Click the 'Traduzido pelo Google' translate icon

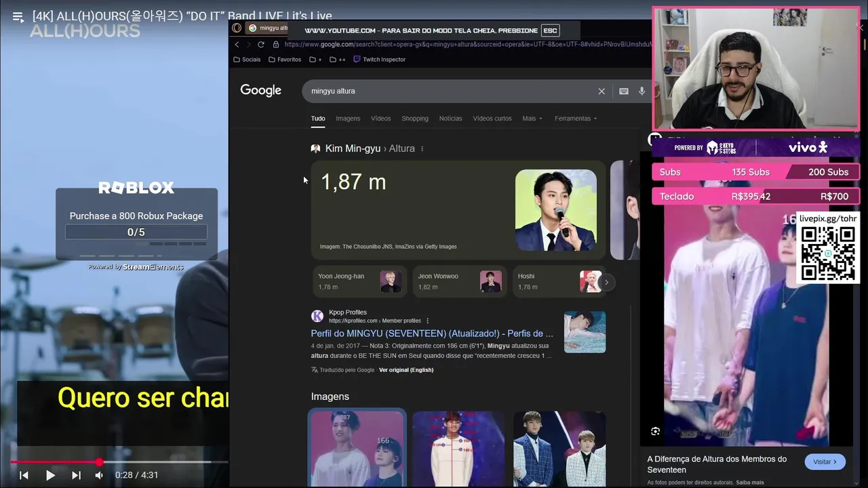(x=315, y=370)
